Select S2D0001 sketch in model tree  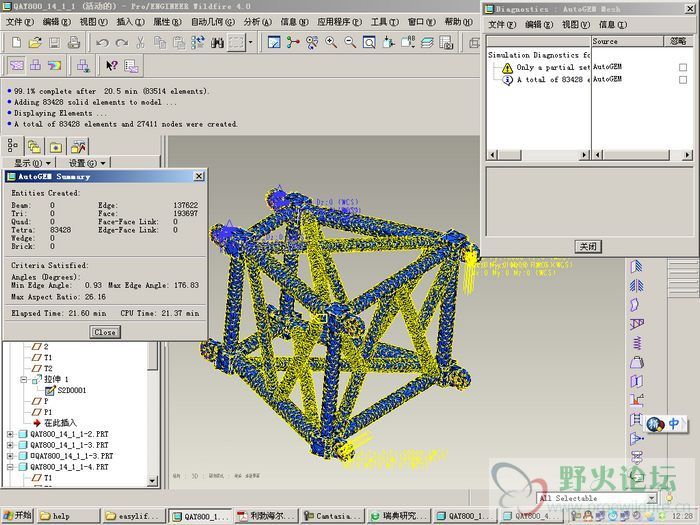tap(66, 391)
